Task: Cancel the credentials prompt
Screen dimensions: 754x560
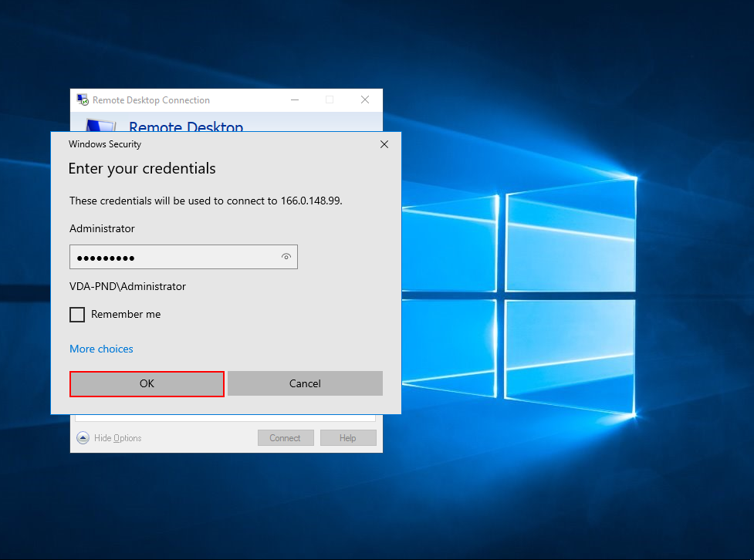Action: point(305,383)
